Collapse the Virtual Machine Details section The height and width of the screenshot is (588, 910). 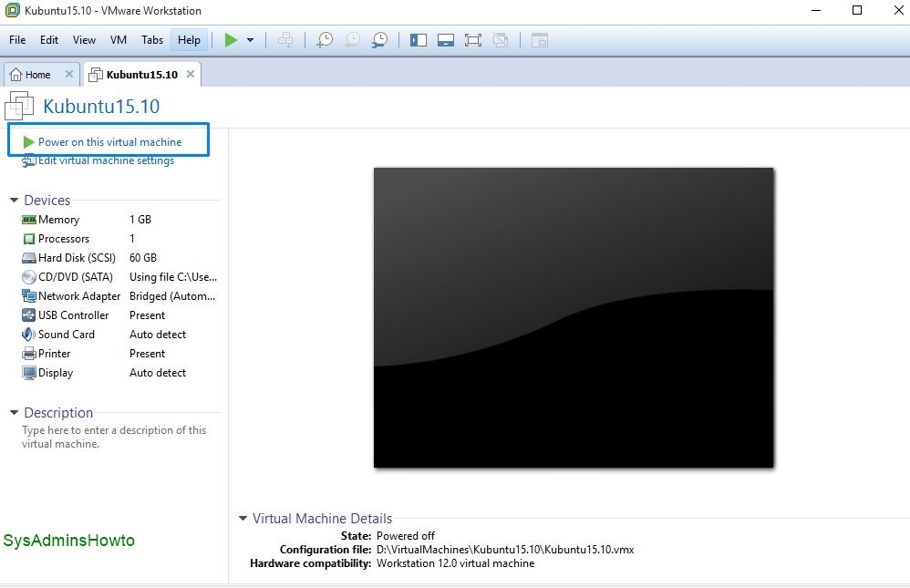click(x=243, y=519)
